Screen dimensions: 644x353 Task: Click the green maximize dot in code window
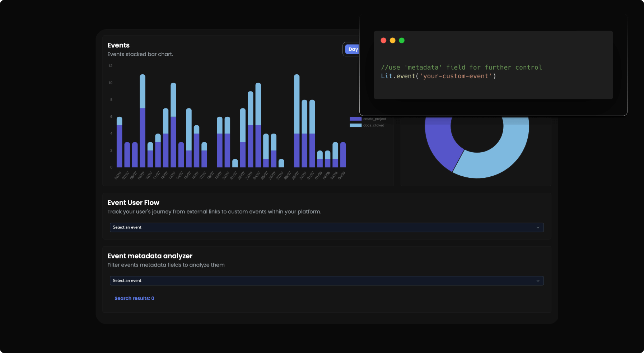(402, 41)
